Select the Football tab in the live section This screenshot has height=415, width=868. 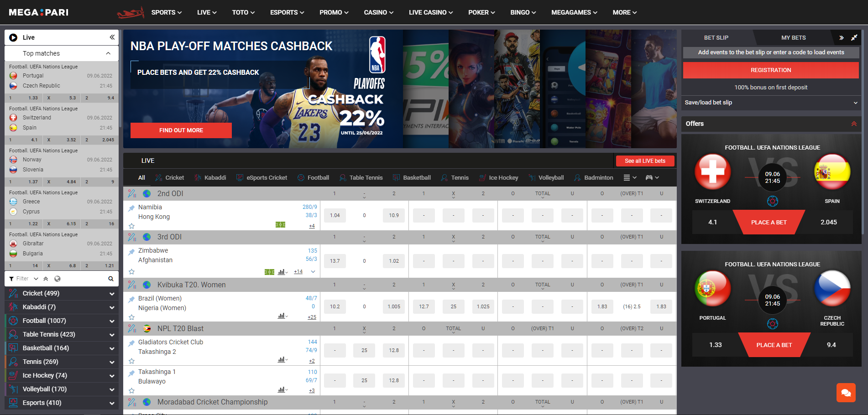[x=313, y=177]
